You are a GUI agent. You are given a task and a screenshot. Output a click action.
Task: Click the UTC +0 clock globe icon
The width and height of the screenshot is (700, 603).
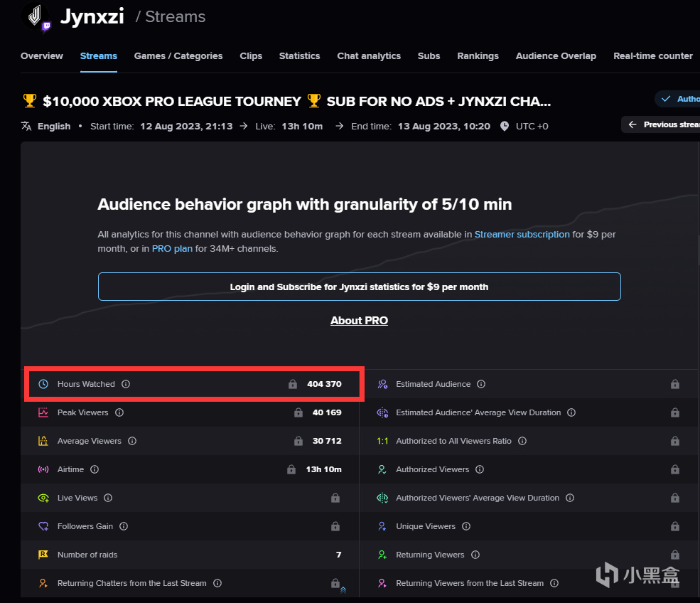point(504,126)
